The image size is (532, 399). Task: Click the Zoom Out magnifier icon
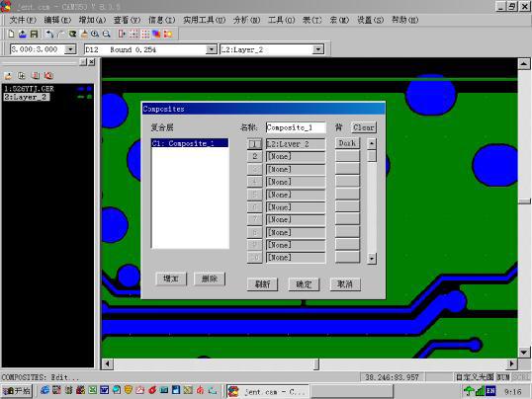click(106, 34)
